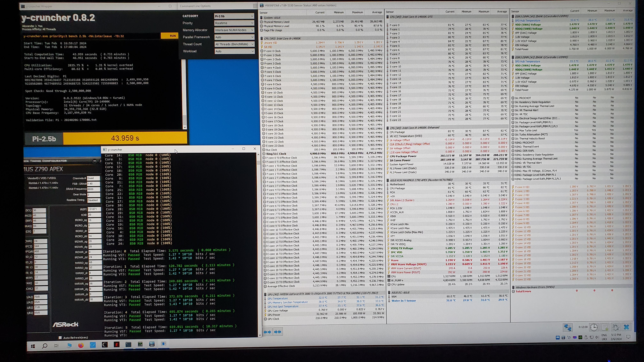
Task: Click the Minimum column header in first panel
Action: [338, 12]
